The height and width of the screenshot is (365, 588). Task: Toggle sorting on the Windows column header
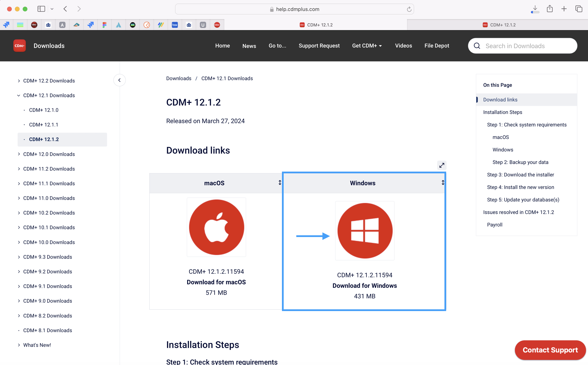pyautogui.click(x=442, y=183)
